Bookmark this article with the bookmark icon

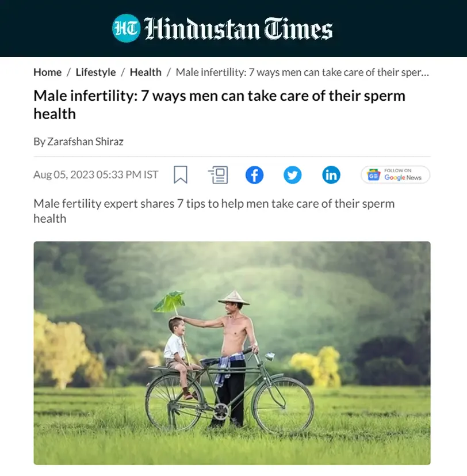[x=181, y=174]
